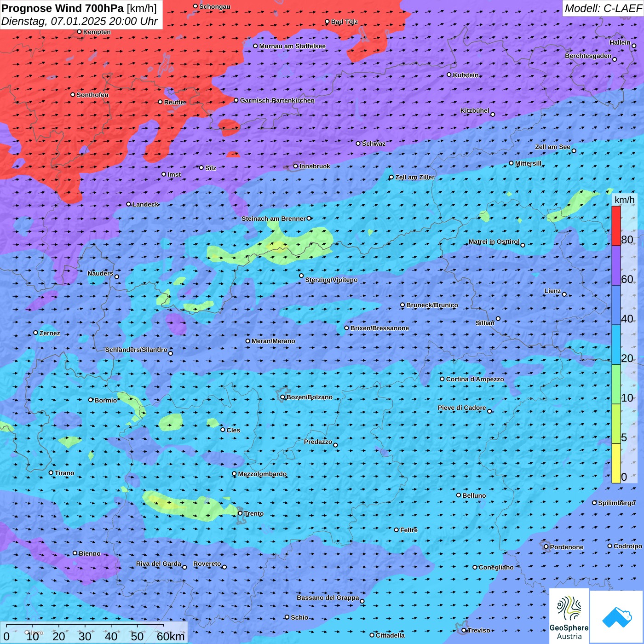
Task: Click the red 80 km/h legend color
Action: (x=616, y=226)
